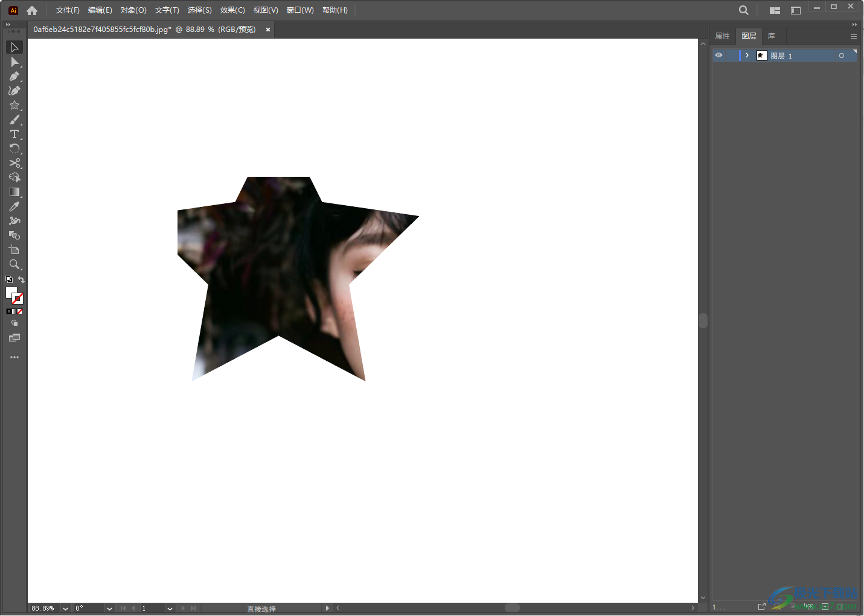Select the Type tool
Image resolution: width=864 pixels, height=616 pixels.
coord(14,135)
